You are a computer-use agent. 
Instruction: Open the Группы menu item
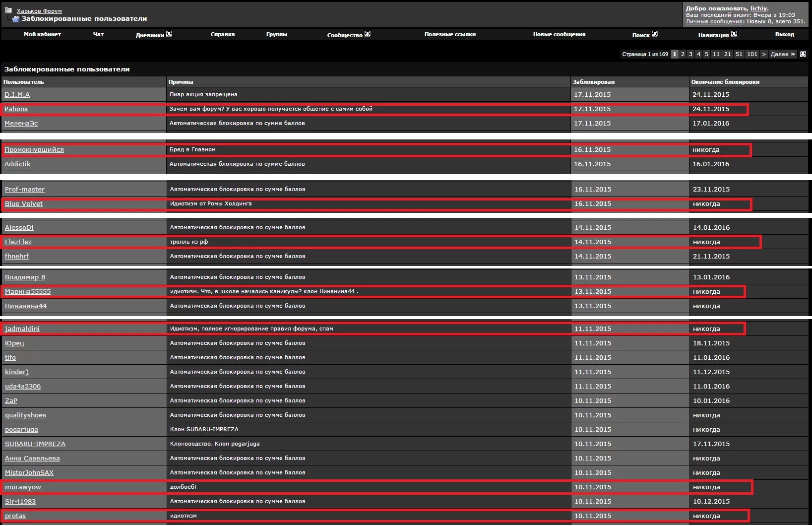(x=277, y=34)
